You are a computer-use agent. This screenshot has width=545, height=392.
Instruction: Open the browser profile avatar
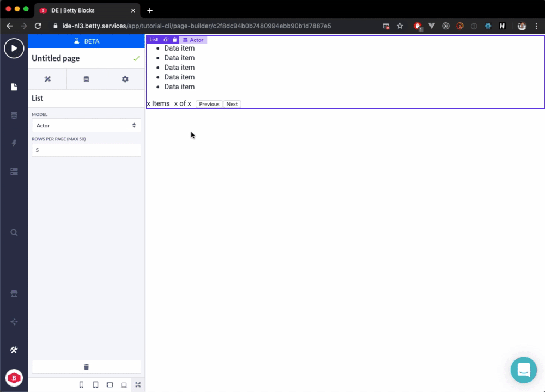click(x=522, y=26)
